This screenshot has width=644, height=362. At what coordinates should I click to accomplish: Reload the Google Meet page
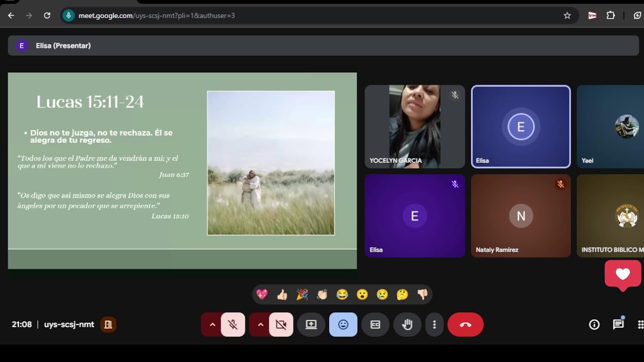[47, 16]
